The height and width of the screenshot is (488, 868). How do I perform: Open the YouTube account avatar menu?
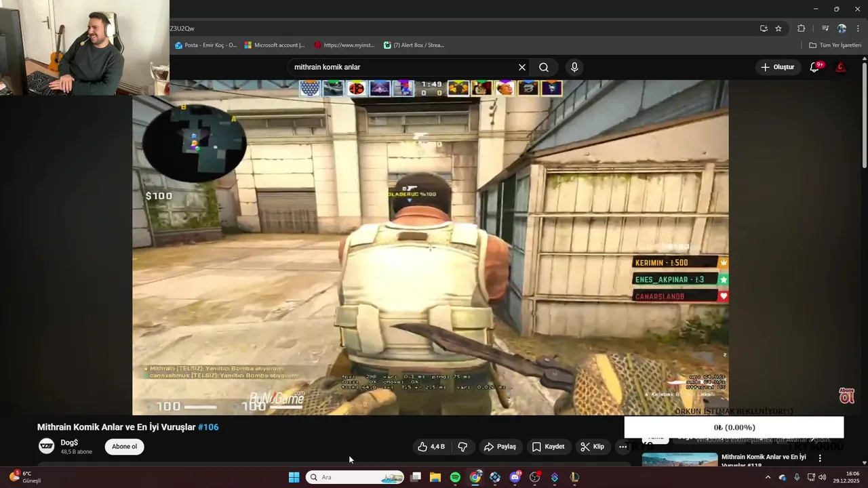tap(840, 67)
